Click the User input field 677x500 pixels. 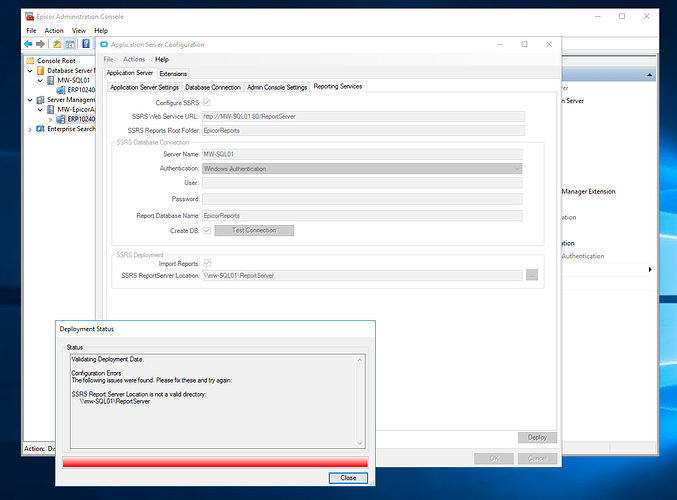tap(362, 183)
